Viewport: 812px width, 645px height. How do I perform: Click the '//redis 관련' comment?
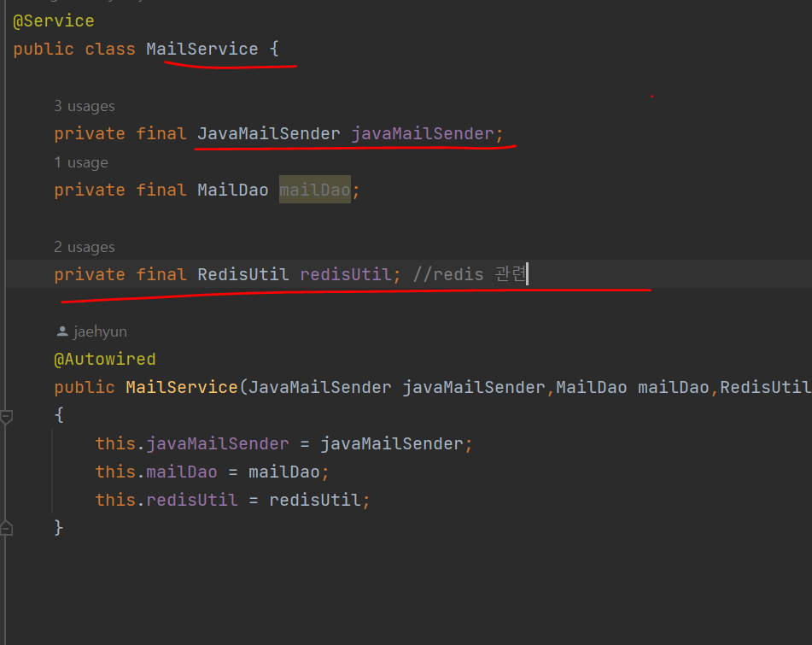click(470, 274)
